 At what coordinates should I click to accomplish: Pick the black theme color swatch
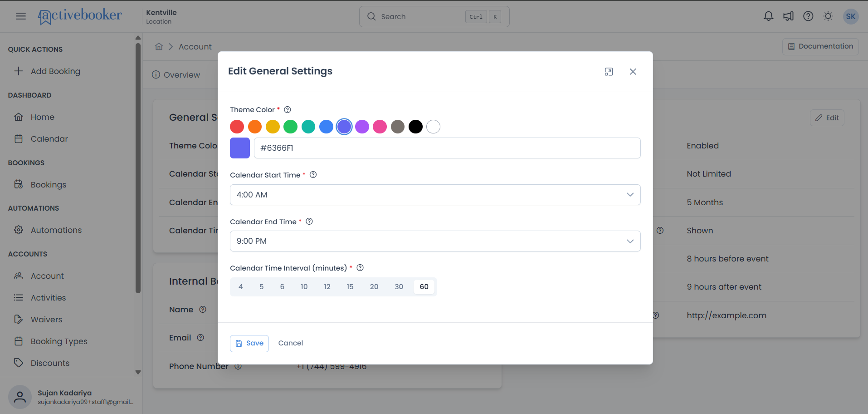point(415,127)
